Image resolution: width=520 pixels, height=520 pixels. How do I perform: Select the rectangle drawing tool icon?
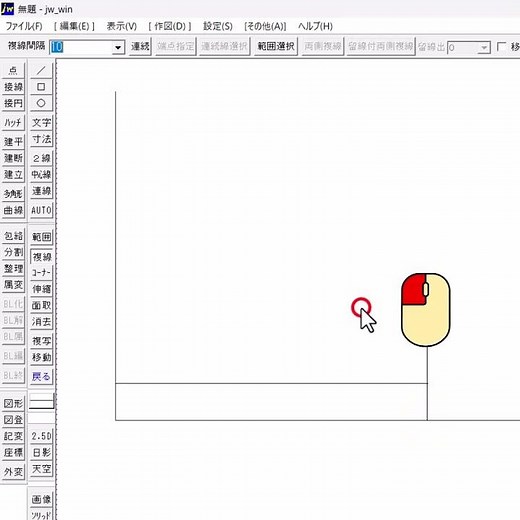pyautogui.click(x=41, y=87)
